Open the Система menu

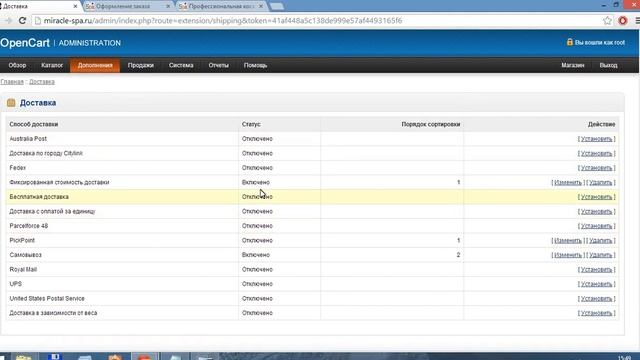point(181,65)
